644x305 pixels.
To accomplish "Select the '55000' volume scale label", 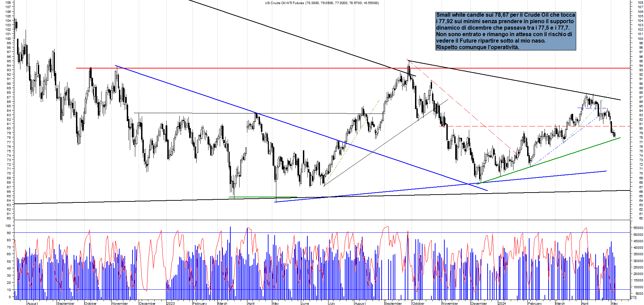I will 638,228.
